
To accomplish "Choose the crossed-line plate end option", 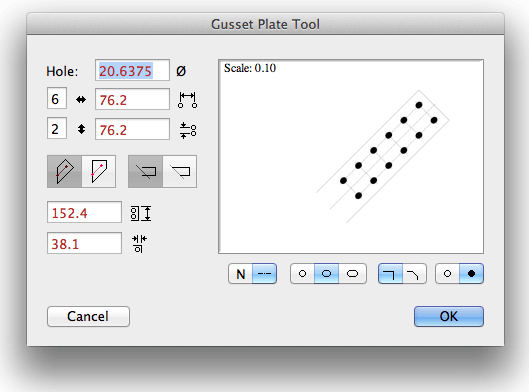I will point(145,171).
